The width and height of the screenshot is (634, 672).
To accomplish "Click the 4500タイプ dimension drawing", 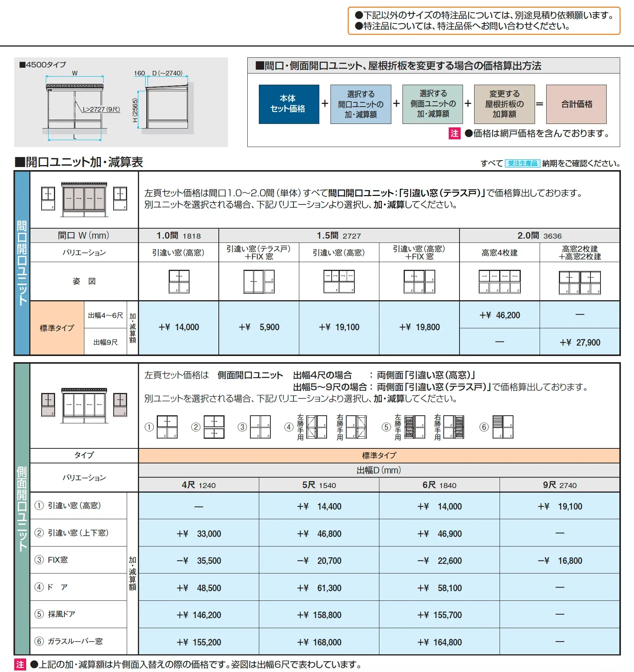I will click(x=121, y=102).
